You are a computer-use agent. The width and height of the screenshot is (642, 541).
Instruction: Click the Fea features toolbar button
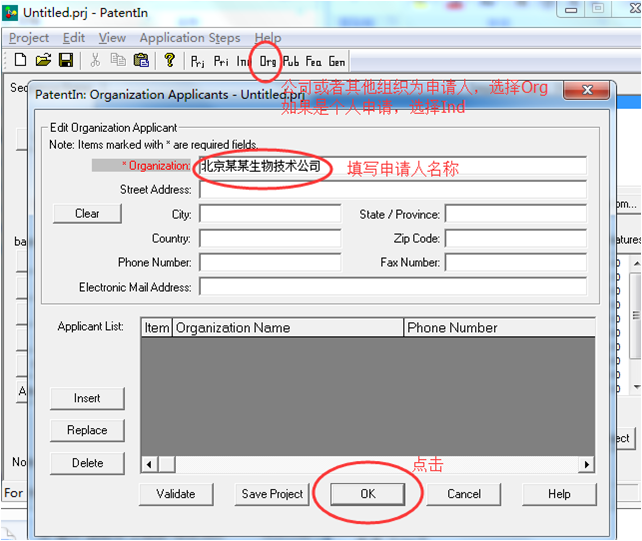(314, 61)
